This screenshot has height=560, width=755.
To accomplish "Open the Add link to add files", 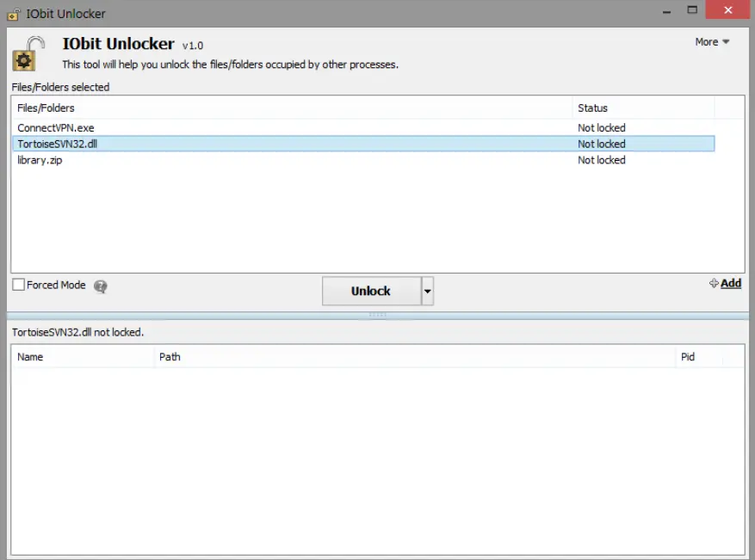I will click(729, 283).
